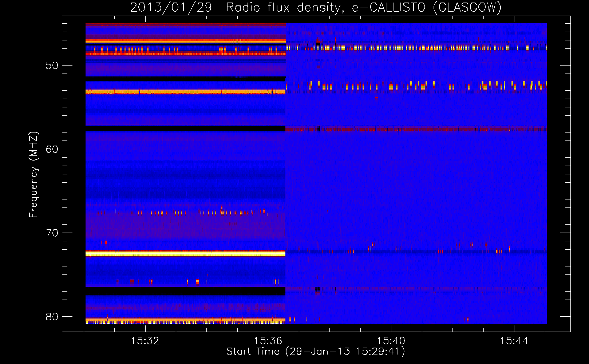Click the 'e-CALLISTO (GLASGOW)' text in the title
589x364 pixels.
tap(427, 7)
